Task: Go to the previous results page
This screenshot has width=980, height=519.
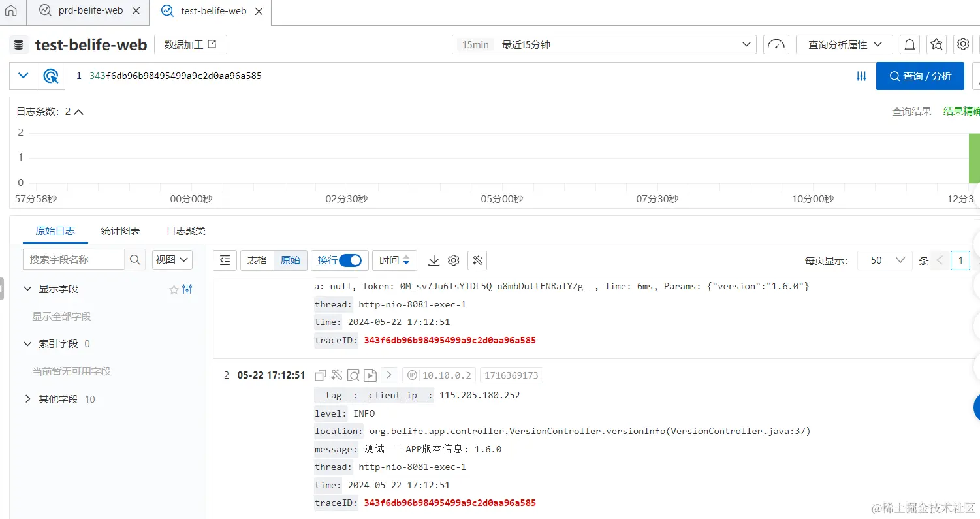Action: tap(940, 260)
